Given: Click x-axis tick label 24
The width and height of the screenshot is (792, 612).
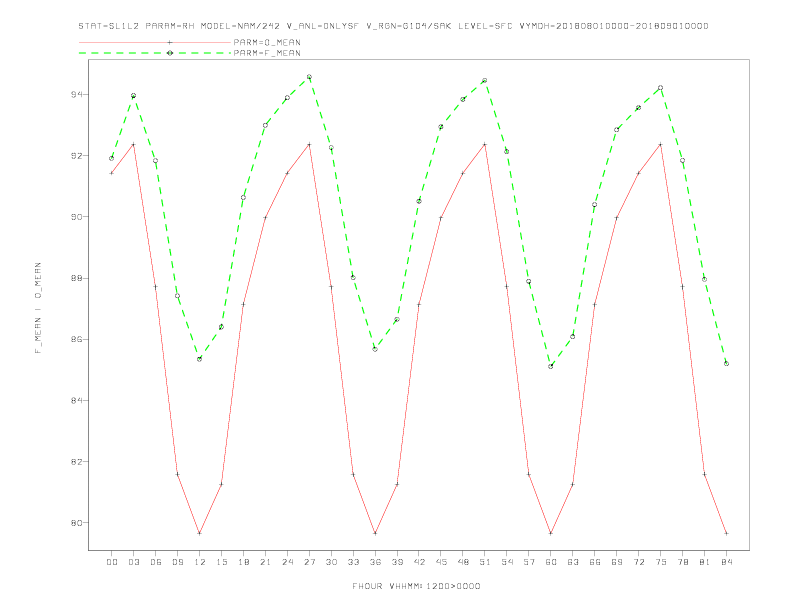Looking at the screenshot, I should pos(287,562).
